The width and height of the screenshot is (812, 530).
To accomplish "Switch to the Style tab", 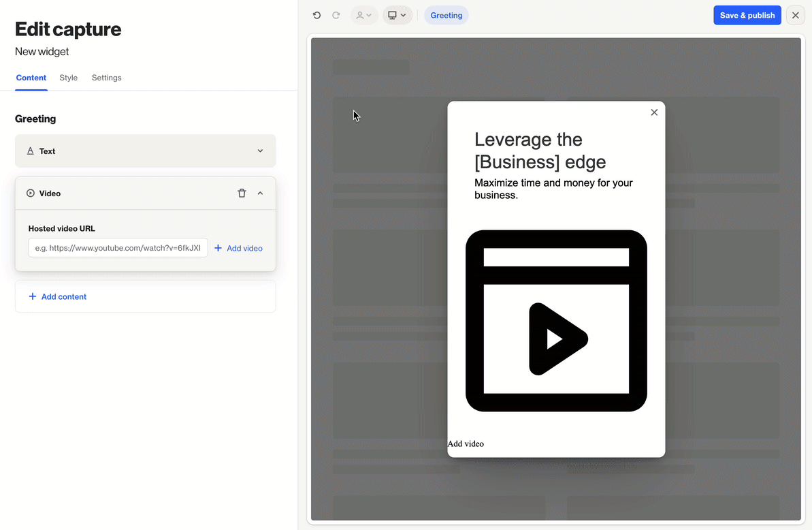I will point(68,78).
